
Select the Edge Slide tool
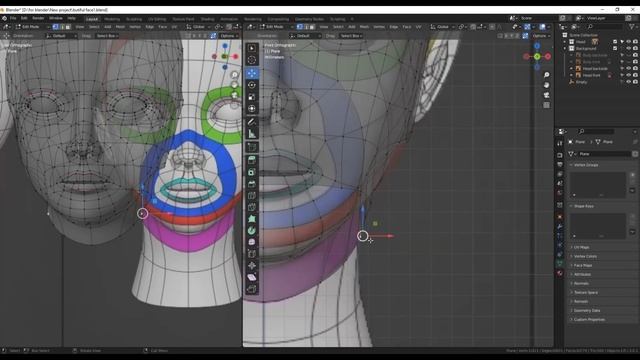[252, 254]
